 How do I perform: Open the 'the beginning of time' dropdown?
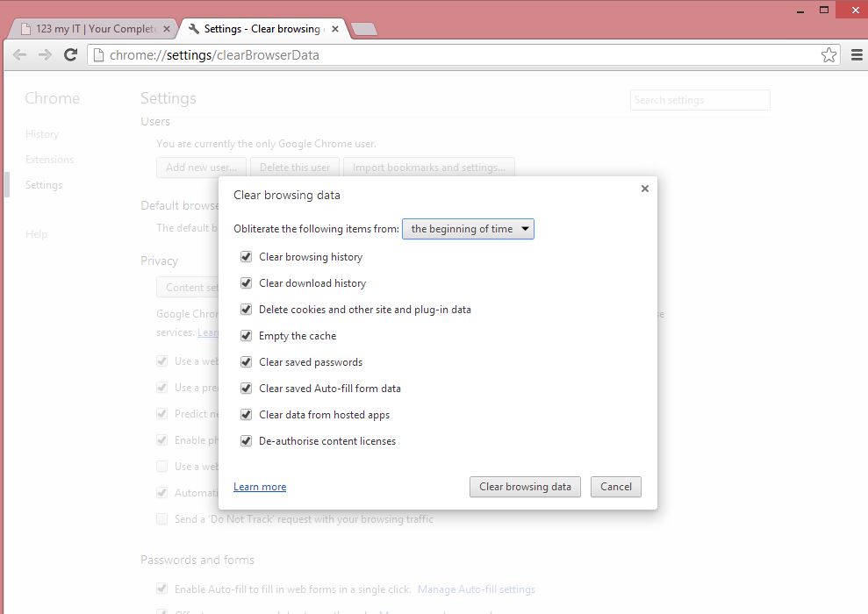pos(468,229)
